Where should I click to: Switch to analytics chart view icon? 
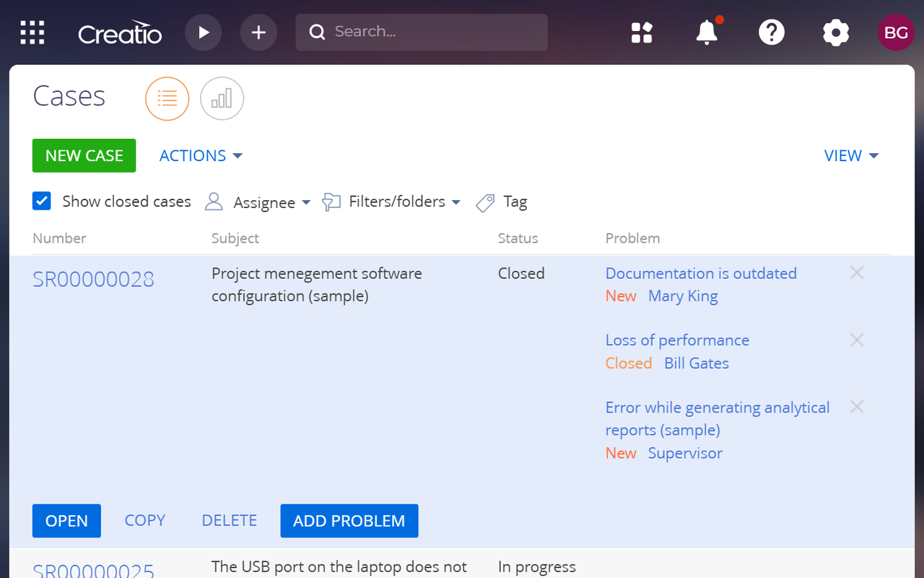point(222,98)
